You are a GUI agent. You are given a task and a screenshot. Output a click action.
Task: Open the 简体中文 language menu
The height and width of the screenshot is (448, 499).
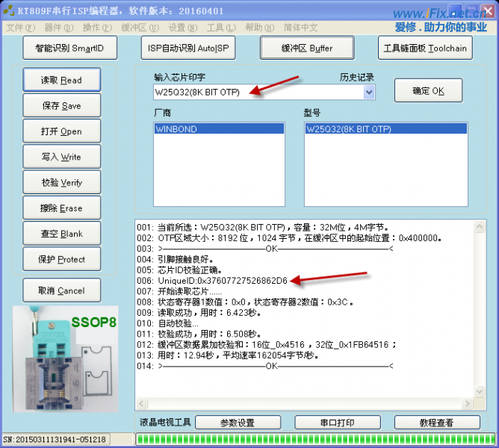click(x=301, y=28)
